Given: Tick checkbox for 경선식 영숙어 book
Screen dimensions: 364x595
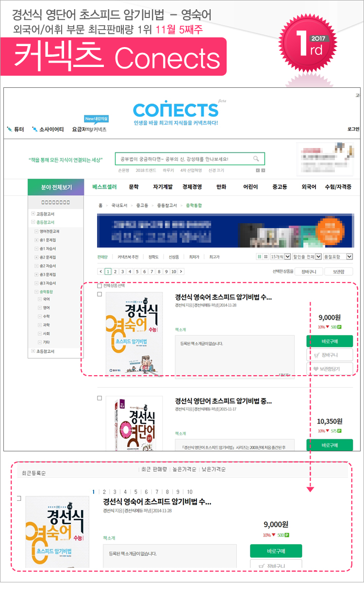Looking at the screenshot, I should (x=99, y=295).
